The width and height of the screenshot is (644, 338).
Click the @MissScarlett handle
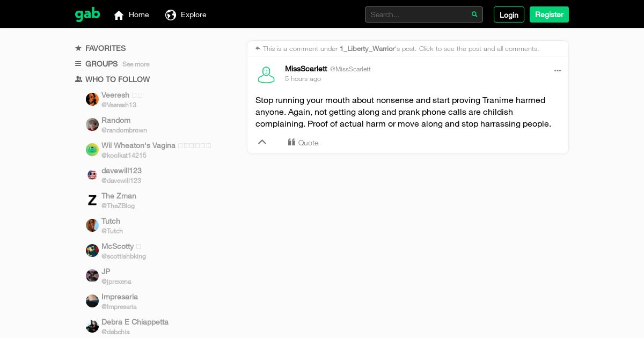[350, 69]
